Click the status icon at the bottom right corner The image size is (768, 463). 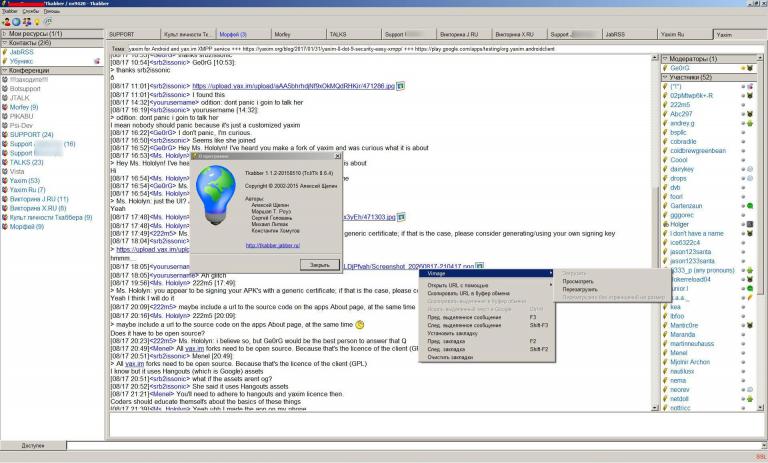[760, 457]
